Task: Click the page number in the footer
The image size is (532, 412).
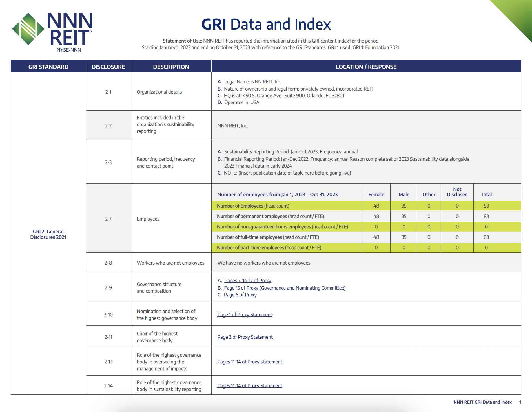Action: click(x=521, y=402)
